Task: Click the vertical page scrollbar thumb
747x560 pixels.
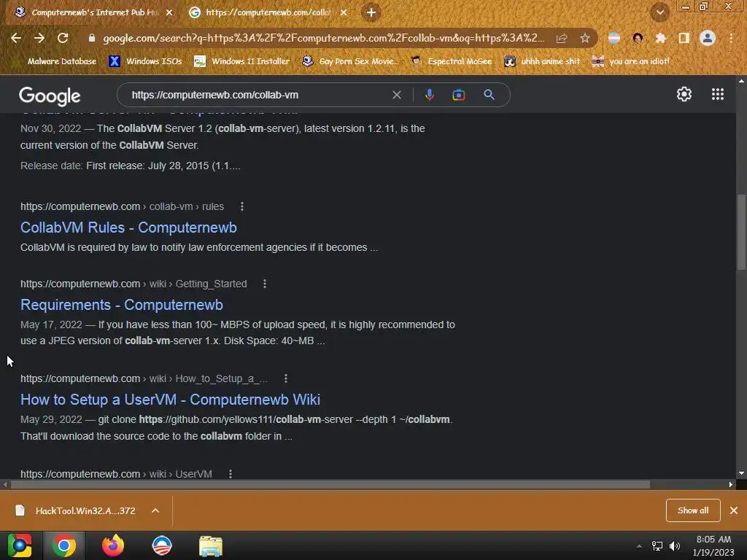Action: pos(741,232)
